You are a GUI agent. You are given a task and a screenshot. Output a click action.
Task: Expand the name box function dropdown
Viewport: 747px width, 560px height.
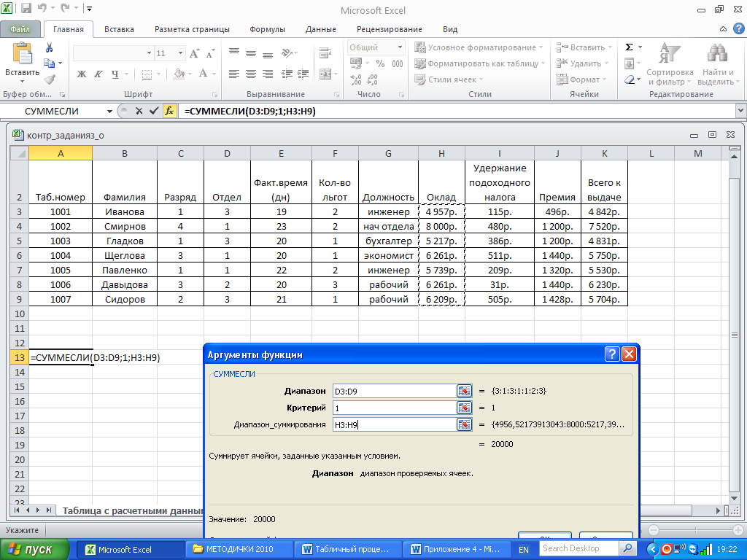109,111
